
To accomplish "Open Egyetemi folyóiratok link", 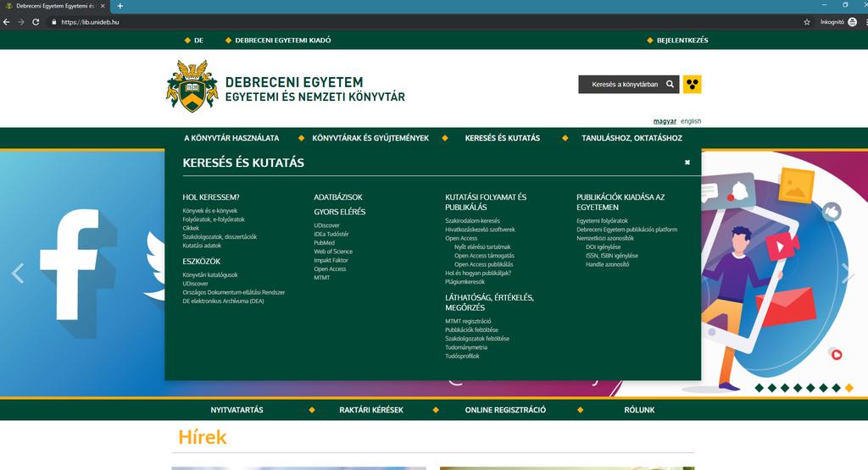I will [603, 221].
